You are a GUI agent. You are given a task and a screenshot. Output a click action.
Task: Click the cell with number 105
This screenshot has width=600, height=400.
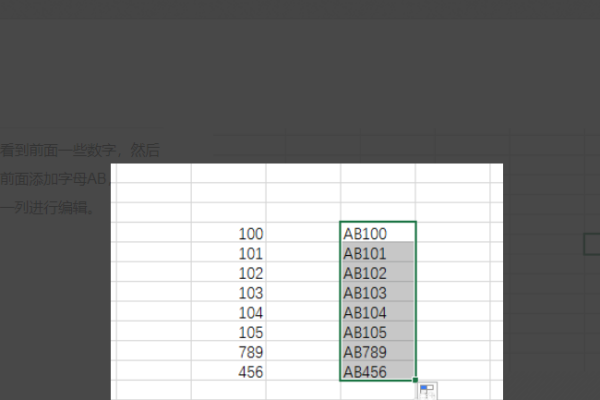pos(228,331)
